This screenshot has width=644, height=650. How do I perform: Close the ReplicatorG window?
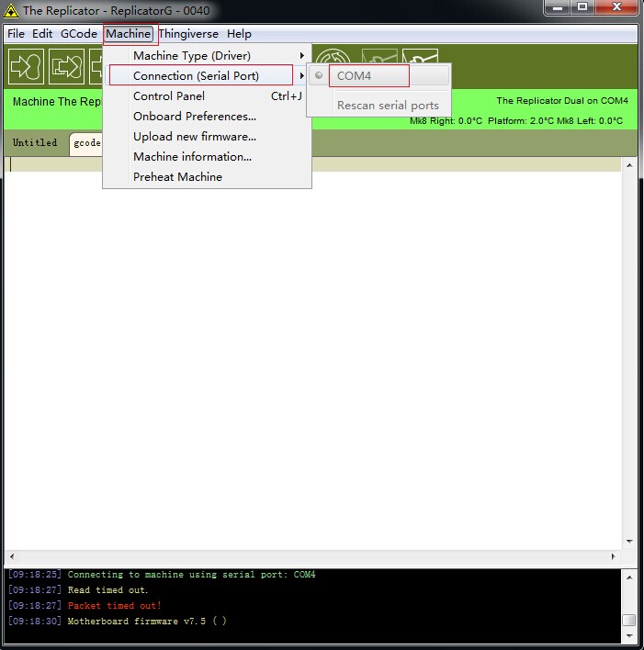(x=616, y=7)
